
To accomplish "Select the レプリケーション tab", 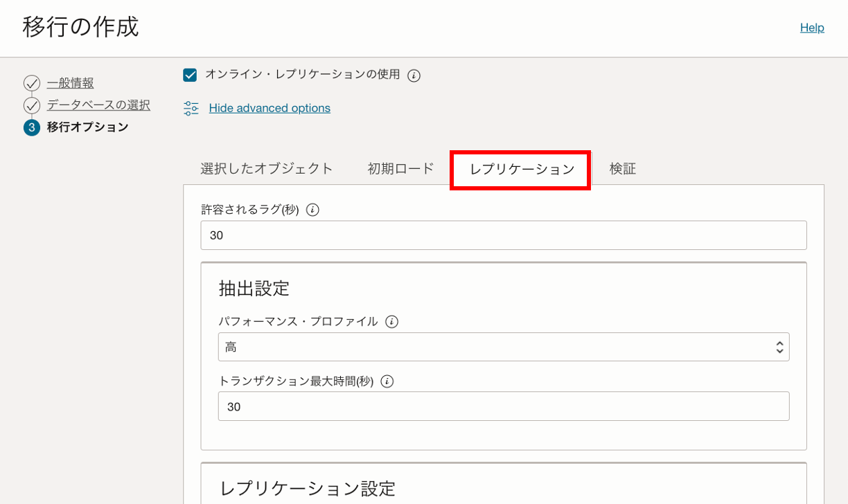I will pos(520,168).
